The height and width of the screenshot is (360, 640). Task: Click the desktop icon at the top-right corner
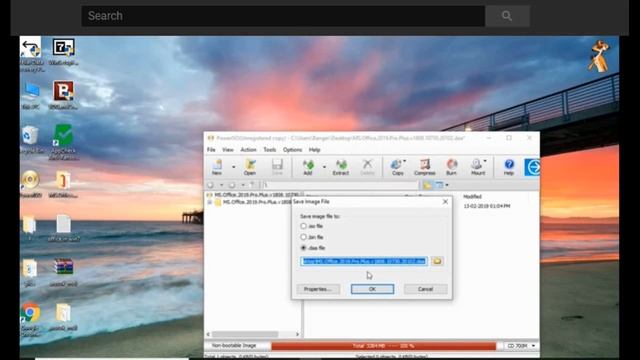point(600,56)
